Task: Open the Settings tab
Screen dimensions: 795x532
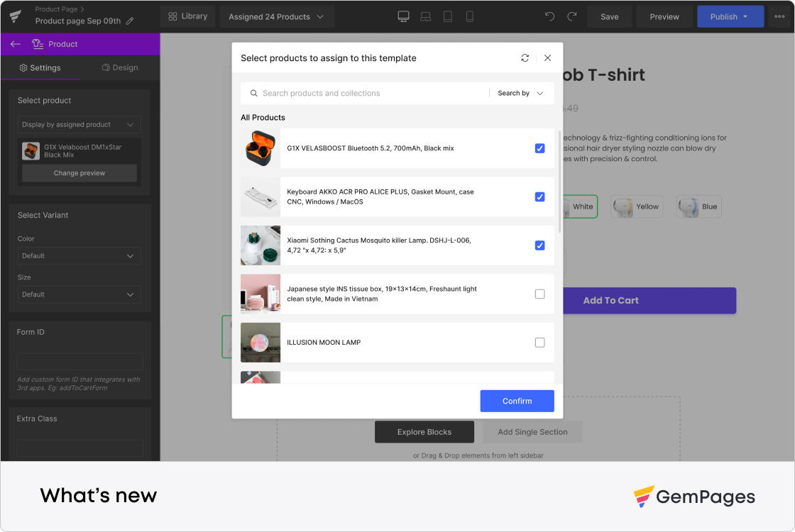Action: pos(40,67)
